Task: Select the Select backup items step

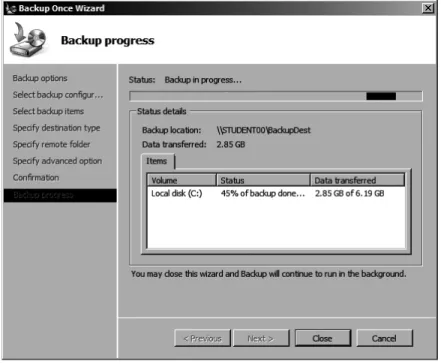Action: click(48, 111)
